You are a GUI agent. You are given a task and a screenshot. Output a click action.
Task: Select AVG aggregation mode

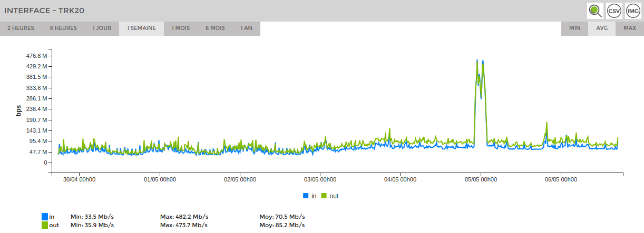click(602, 28)
